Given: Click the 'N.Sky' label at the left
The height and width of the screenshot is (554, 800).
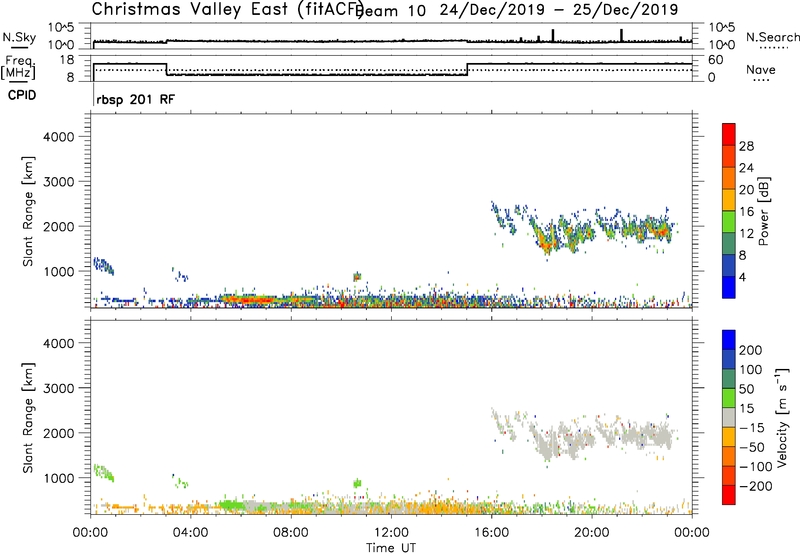Looking at the screenshot, I should click(x=19, y=37).
